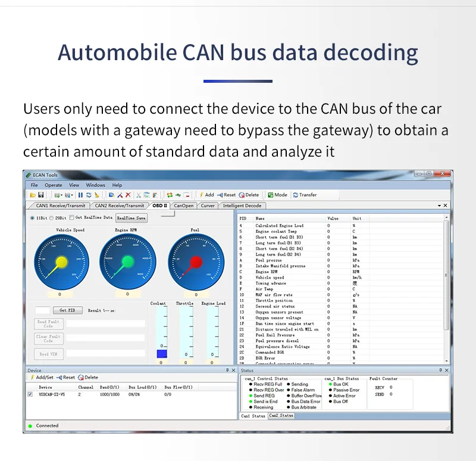The height and width of the screenshot is (461, 476).
Task: Click the PID input field beside Get PID
Action: [42, 310]
